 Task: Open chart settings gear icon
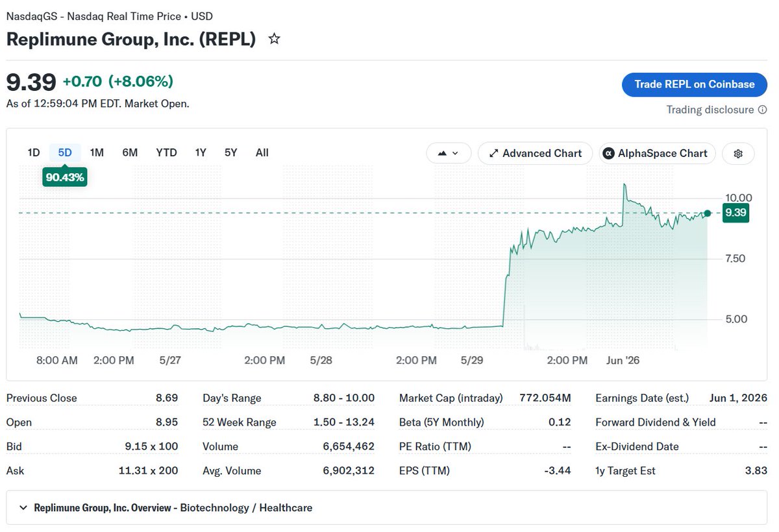tap(738, 154)
